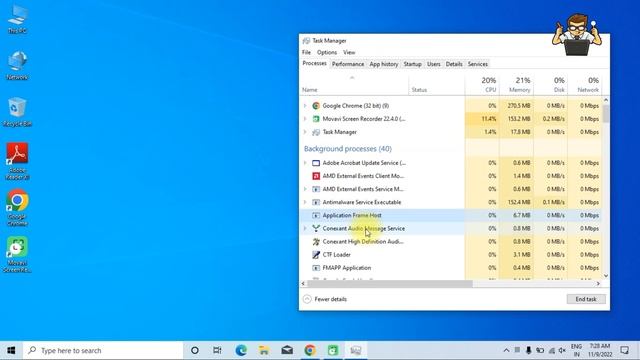Click Task Manager taskbar icon
The width and height of the screenshot is (640, 360).
point(356,350)
